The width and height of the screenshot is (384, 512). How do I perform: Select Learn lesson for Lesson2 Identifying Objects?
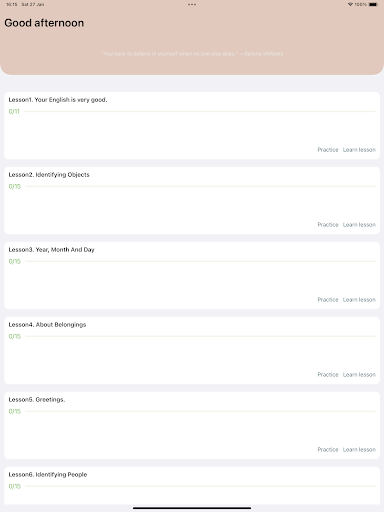tap(359, 225)
